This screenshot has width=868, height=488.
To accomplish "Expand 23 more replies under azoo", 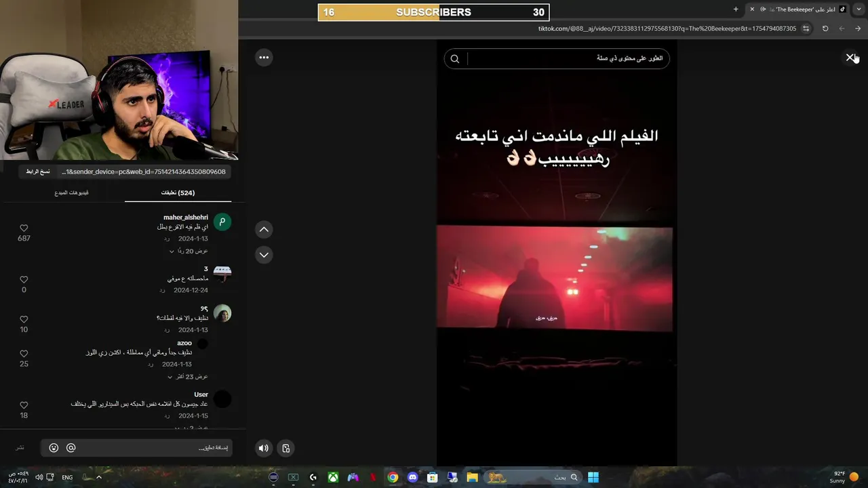I will click(x=189, y=377).
